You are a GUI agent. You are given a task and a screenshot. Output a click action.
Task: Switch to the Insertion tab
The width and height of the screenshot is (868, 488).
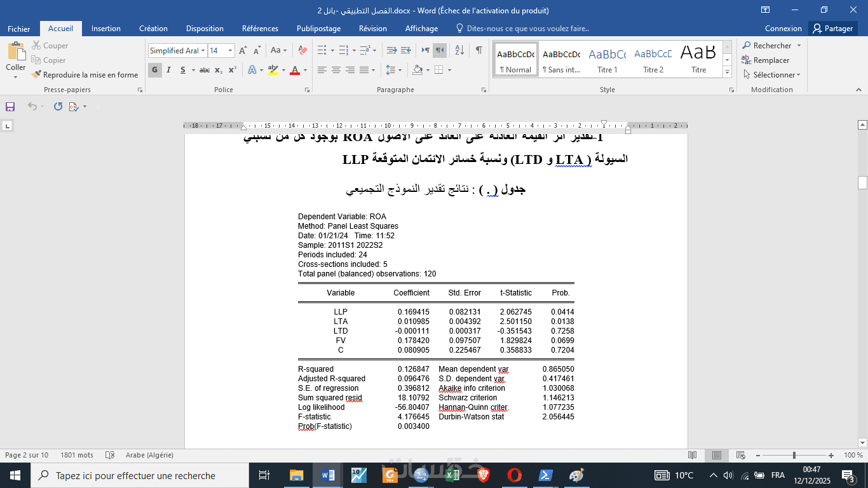coord(106,29)
